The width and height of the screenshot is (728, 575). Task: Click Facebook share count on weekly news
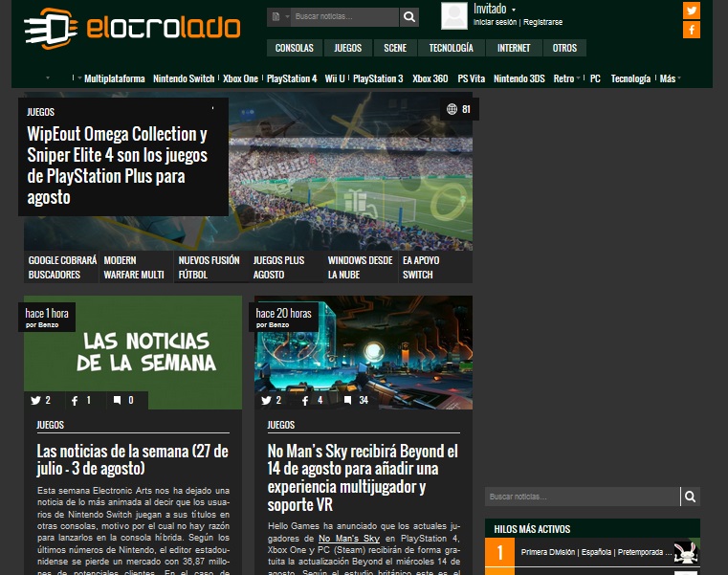click(x=81, y=400)
